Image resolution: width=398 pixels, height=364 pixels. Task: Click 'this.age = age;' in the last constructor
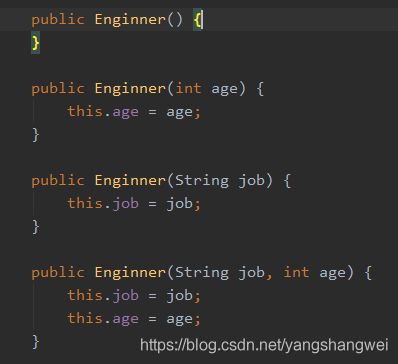(x=134, y=319)
